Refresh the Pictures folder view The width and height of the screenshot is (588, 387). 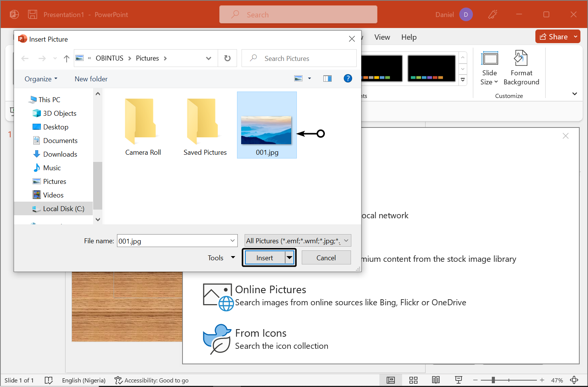coord(227,58)
